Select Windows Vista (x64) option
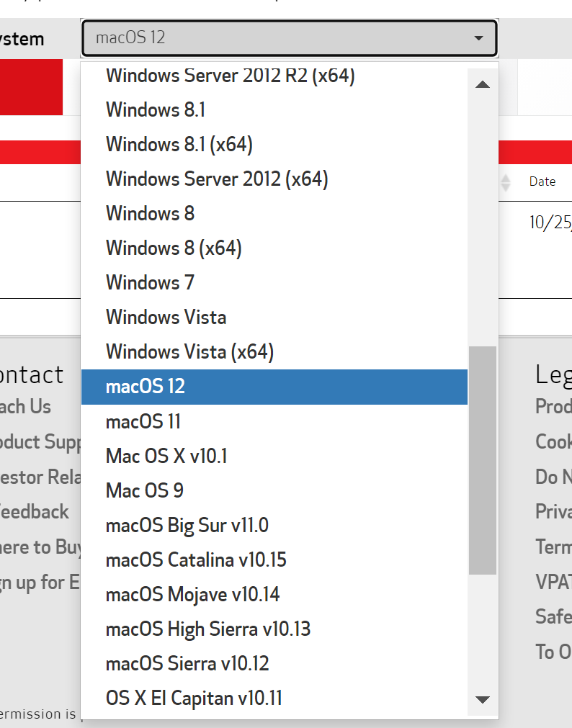 (189, 351)
